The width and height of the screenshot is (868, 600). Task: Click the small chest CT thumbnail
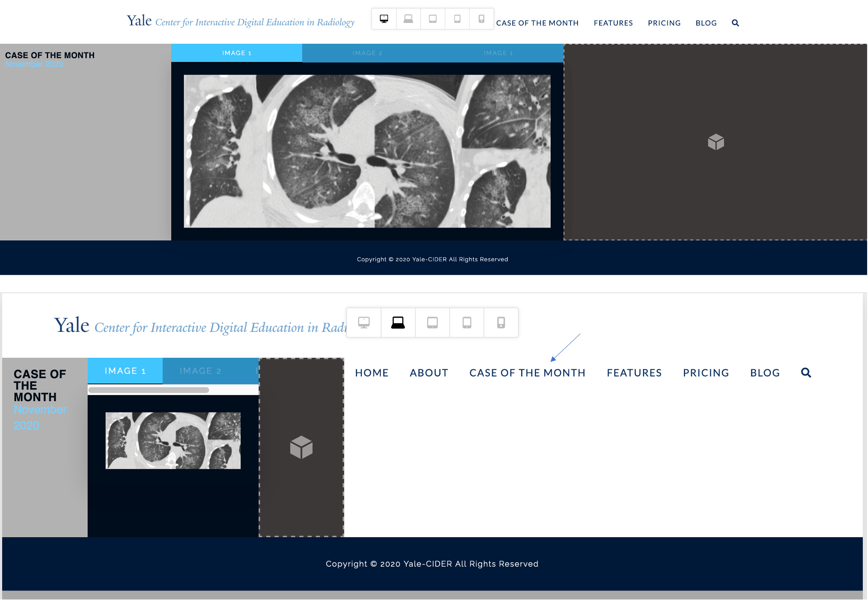[173, 441]
